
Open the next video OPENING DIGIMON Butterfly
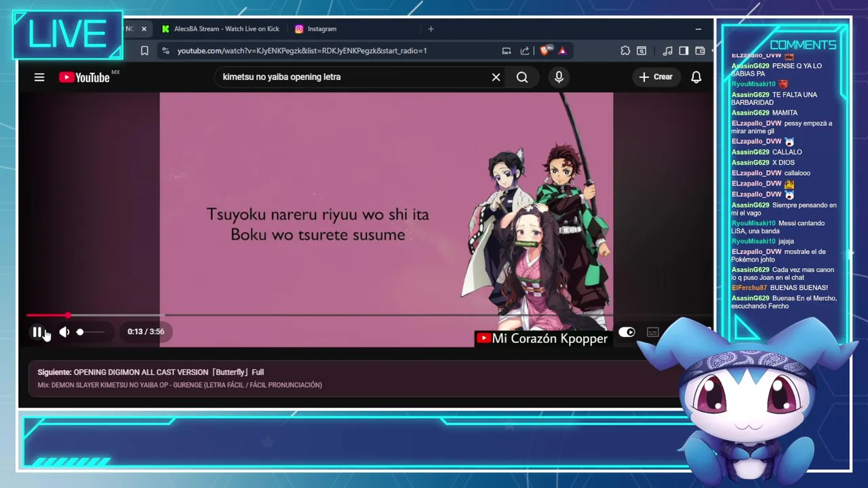tap(151, 372)
